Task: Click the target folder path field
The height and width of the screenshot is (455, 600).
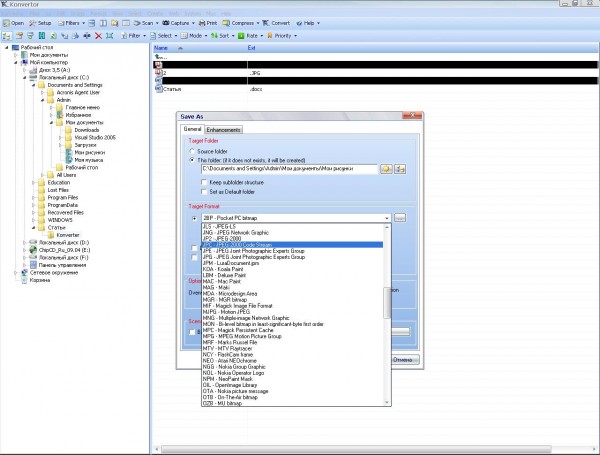Action: (x=289, y=169)
